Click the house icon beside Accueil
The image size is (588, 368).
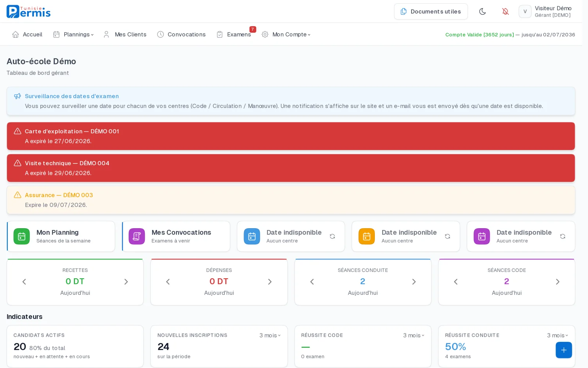click(x=15, y=34)
